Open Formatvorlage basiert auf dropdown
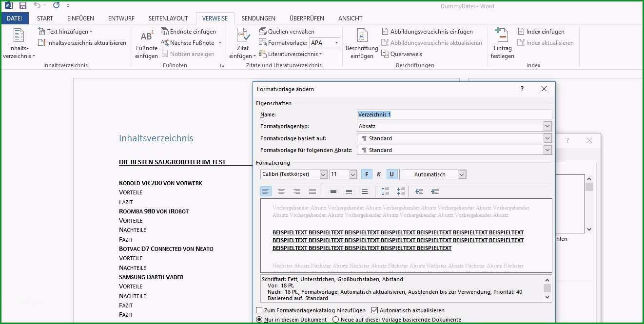The image size is (644, 324). coord(547,138)
